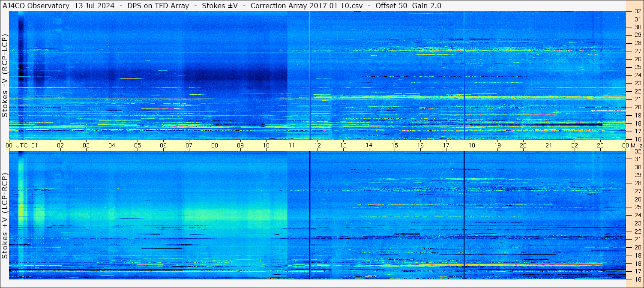
Task: Click 24 MHz tick on lower frequency scale
Action: tap(638, 215)
